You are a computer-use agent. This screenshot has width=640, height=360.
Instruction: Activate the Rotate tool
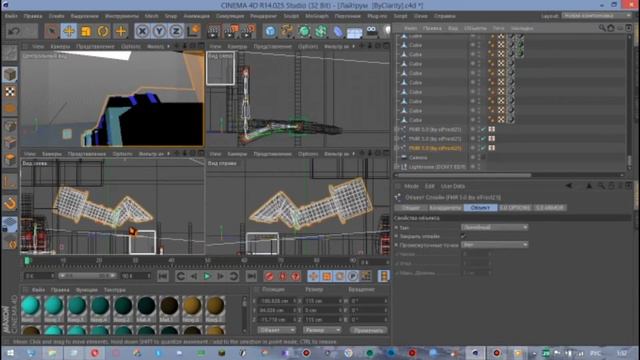(x=103, y=31)
